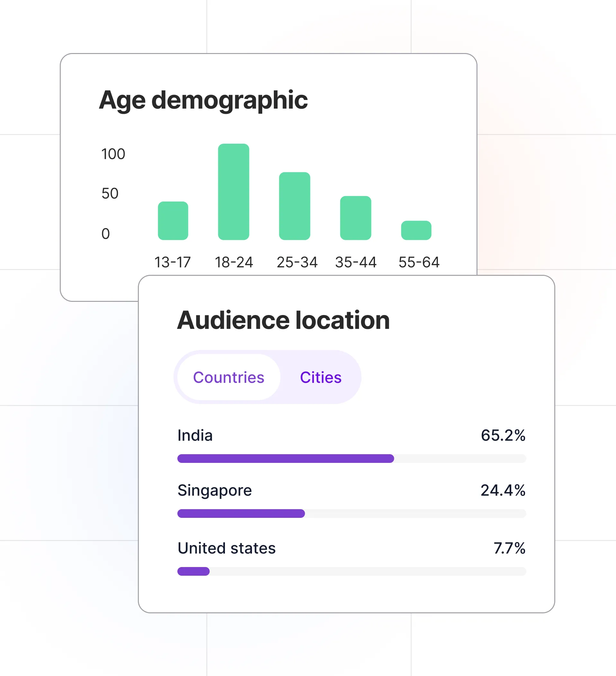Switch to the Countries tab
Screen dimensions: 616x676
228,377
